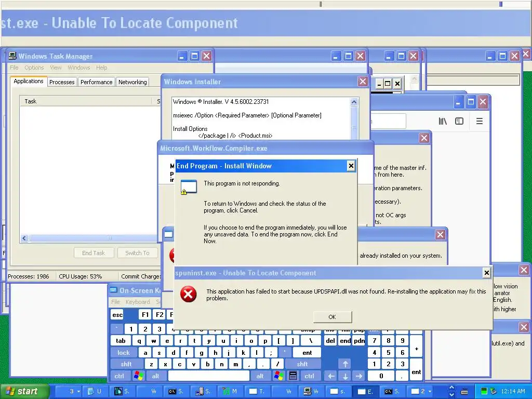
Task: Tap the numpad plus key on On-Screen Keyboard
Action: (x=416, y=347)
